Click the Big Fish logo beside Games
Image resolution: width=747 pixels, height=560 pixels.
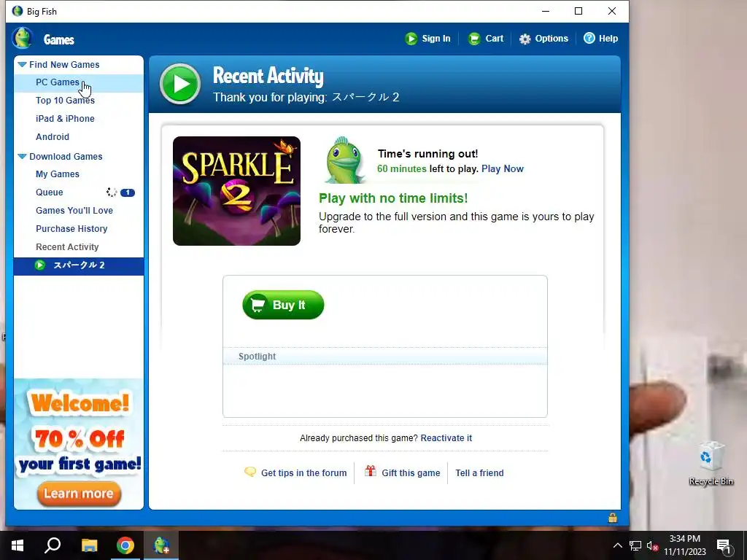(22, 38)
